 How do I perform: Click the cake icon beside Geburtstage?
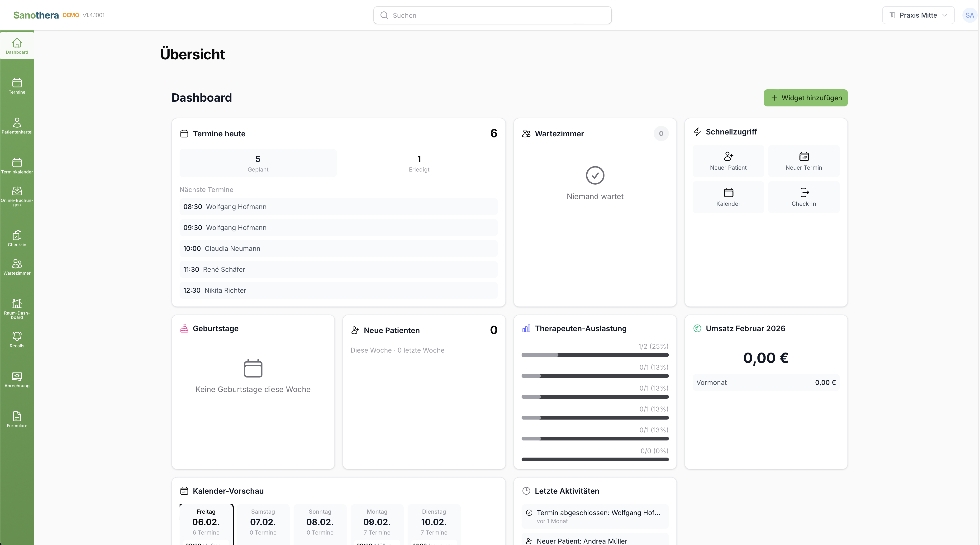184,328
